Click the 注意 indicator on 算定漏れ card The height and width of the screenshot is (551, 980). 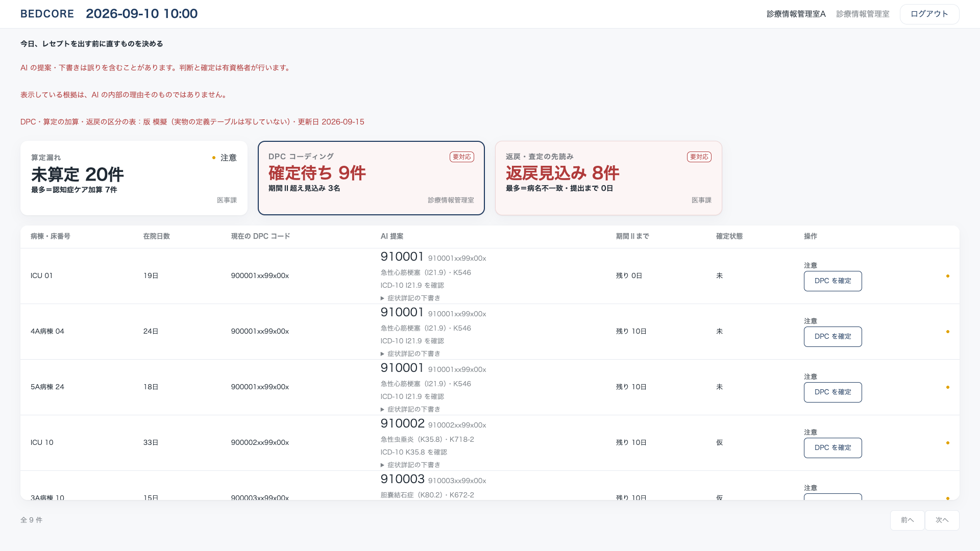coord(225,158)
